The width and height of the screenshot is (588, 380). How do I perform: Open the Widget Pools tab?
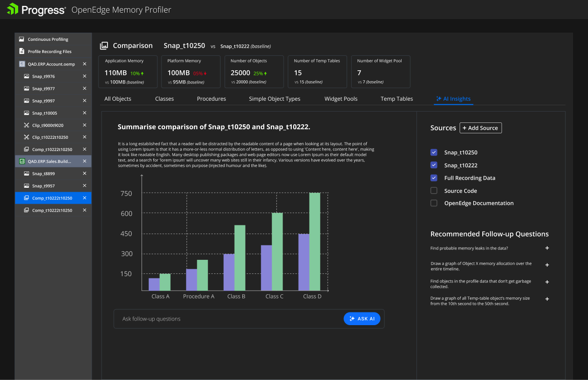pyautogui.click(x=341, y=99)
